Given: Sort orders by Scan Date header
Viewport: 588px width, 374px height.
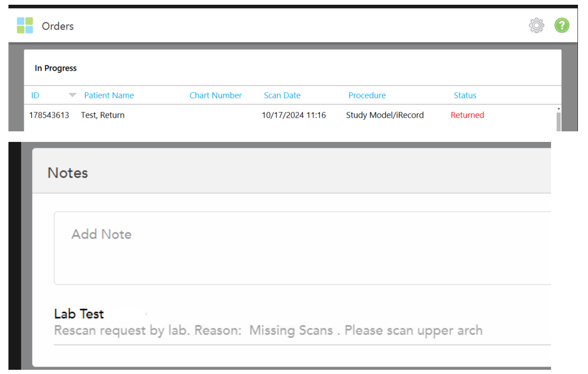Looking at the screenshot, I should [x=282, y=95].
